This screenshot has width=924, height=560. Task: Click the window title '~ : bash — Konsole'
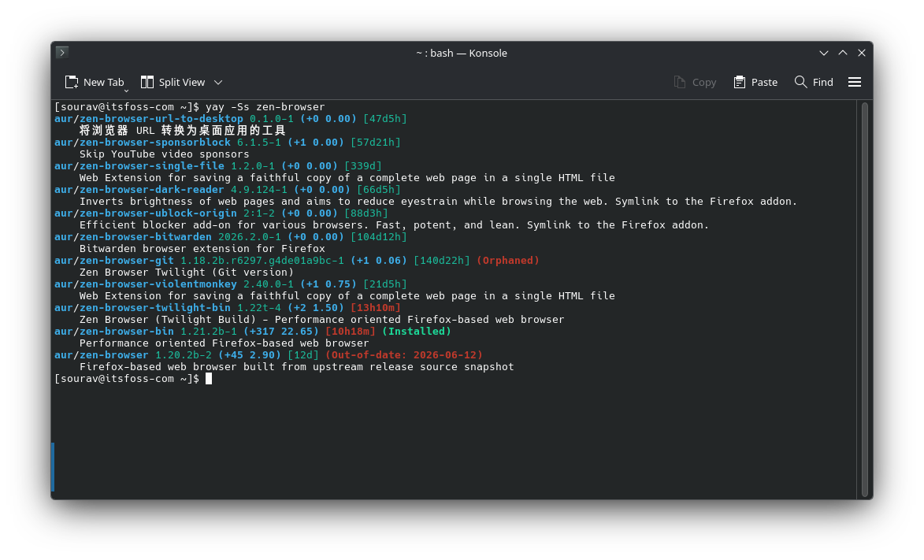point(462,53)
